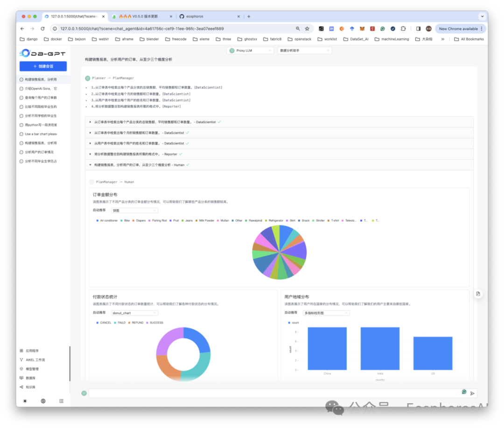Open the Chrome extensions puzzle icon
Viewport: 504px width, 428px height.
403,28
